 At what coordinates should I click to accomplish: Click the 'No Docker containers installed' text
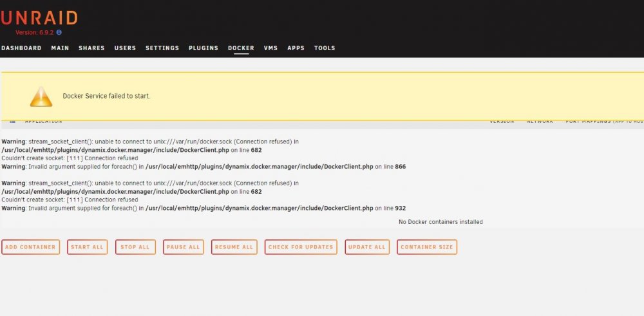click(440, 222)
